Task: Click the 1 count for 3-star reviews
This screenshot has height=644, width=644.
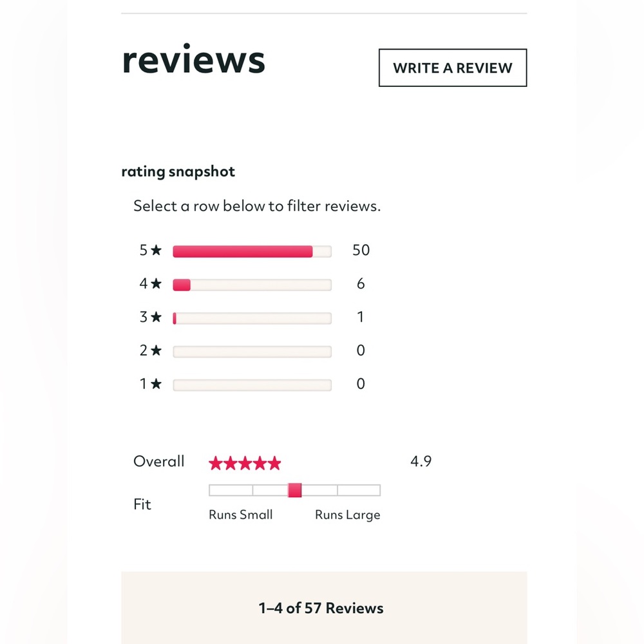Action: (361, 317)
